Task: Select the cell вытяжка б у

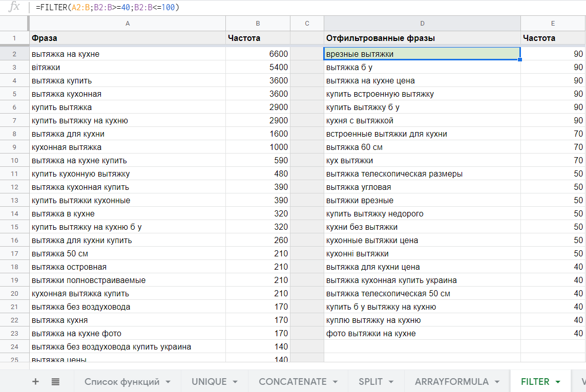Action: pyautogui.click(x=422, y=68)
